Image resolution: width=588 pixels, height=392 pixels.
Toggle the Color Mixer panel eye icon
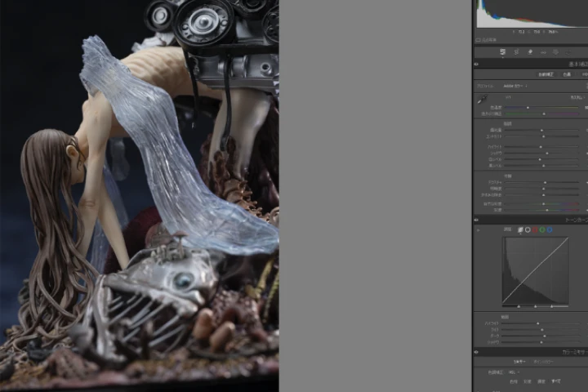click(x=476, y=352)
